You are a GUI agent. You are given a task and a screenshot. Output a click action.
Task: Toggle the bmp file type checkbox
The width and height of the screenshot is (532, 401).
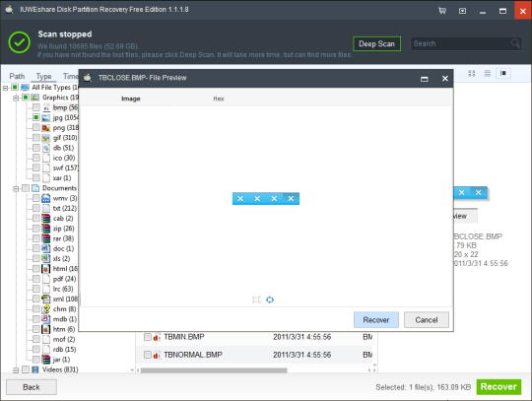36,107
